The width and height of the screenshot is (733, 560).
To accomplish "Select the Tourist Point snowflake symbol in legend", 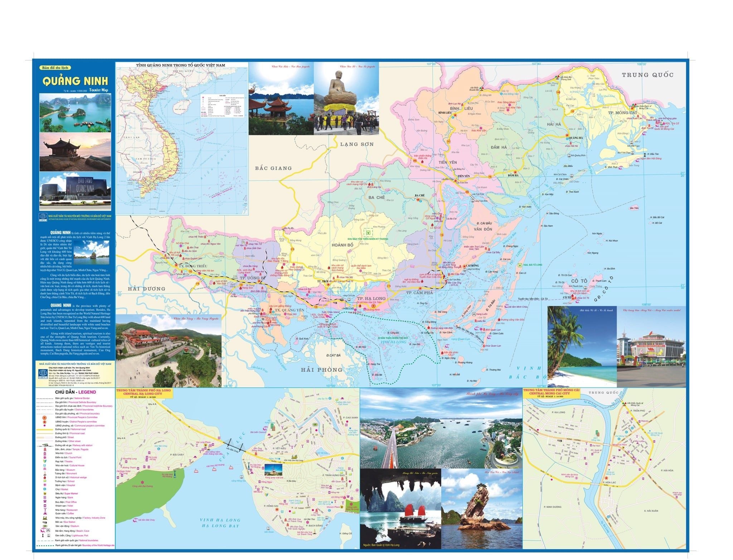I will 45,457.
